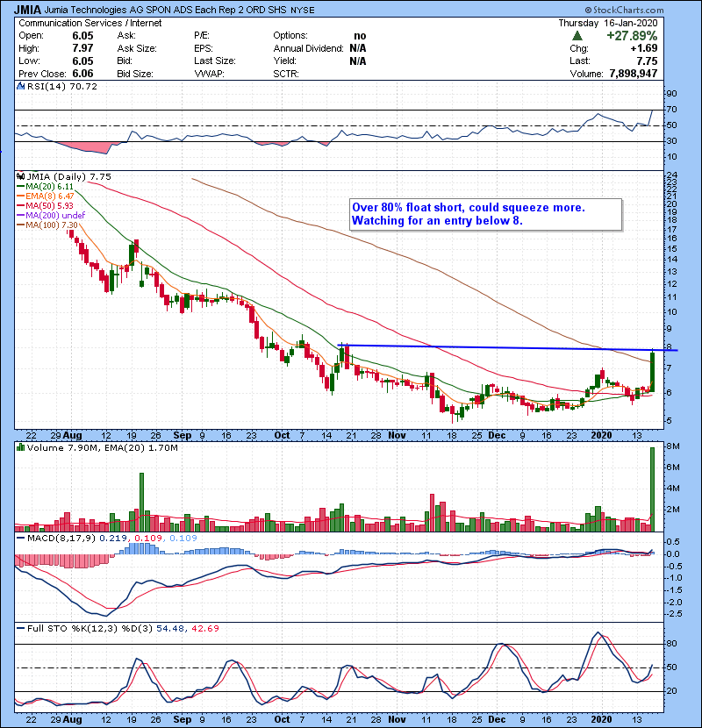Click the MA(100) 7.30 legend entry

point(47,225)
